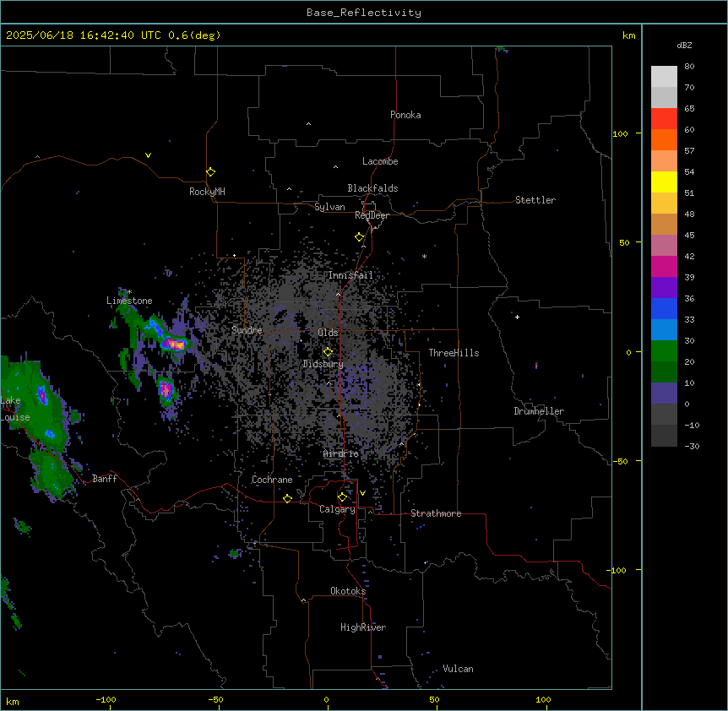
Task: Click the Okotoks label
Action: point(348,591)
